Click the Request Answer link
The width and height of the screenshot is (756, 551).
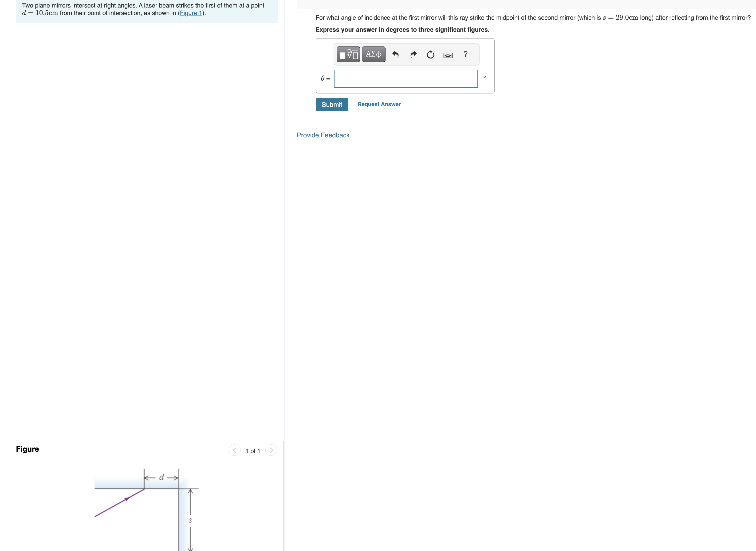coord(379,104)
